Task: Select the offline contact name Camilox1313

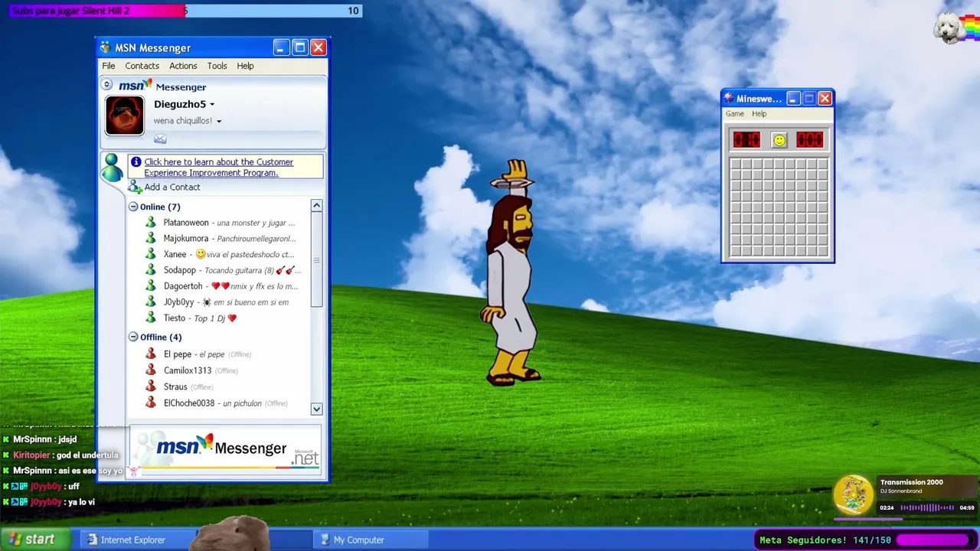Action: (x=188, y=370)
